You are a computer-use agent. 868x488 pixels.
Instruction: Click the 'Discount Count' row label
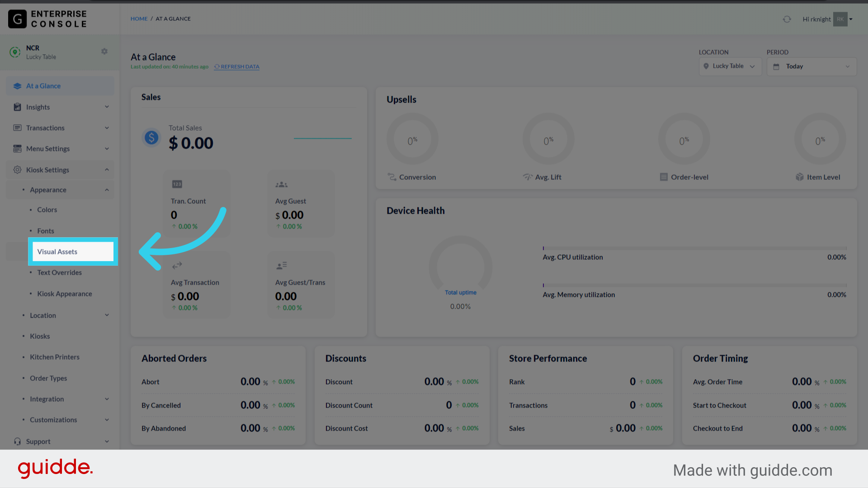[x=349, y=405]
